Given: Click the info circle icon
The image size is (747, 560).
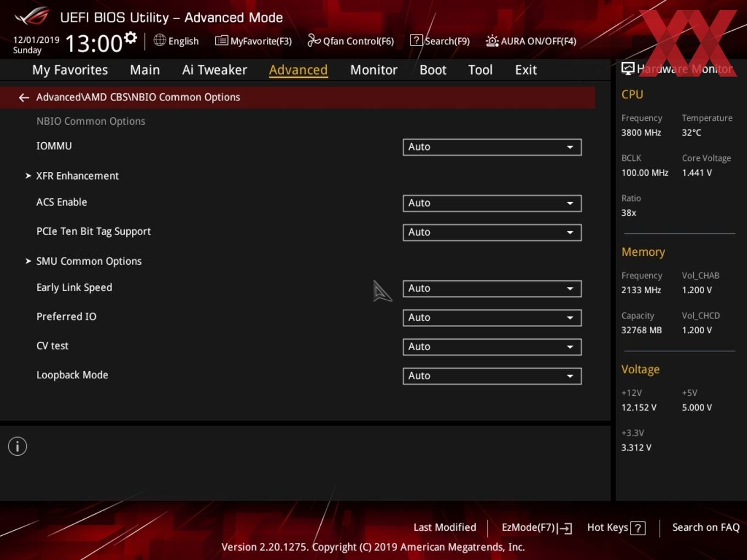Looking at the screenshot, I should (18, 446).
